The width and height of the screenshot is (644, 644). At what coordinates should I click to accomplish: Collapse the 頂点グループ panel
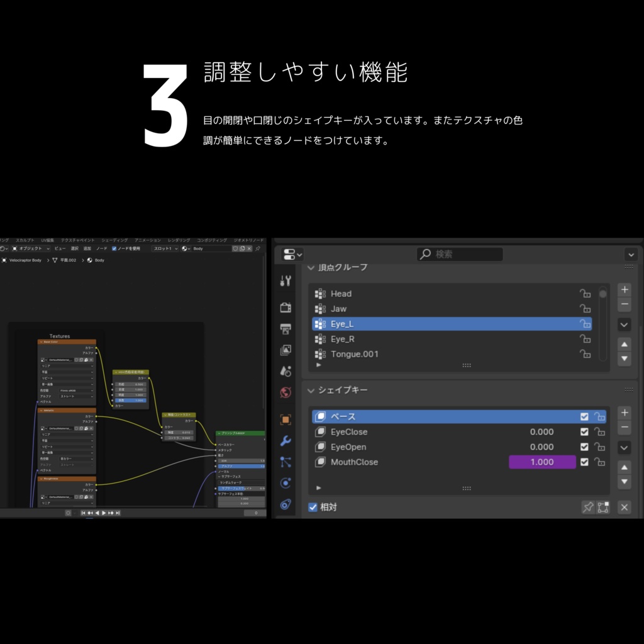[311, 267]
